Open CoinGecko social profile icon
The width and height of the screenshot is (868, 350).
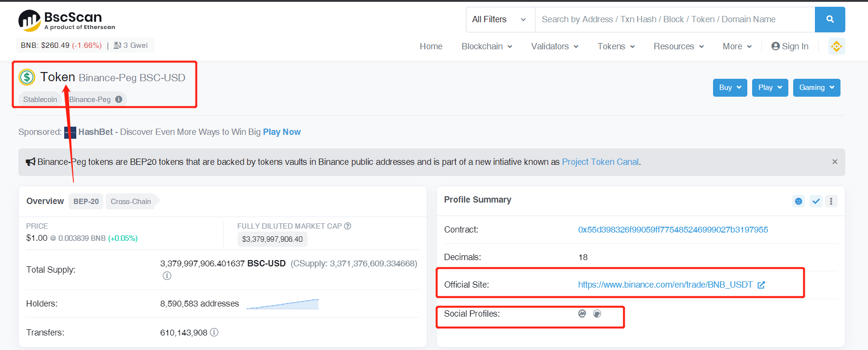click(597, 314)
